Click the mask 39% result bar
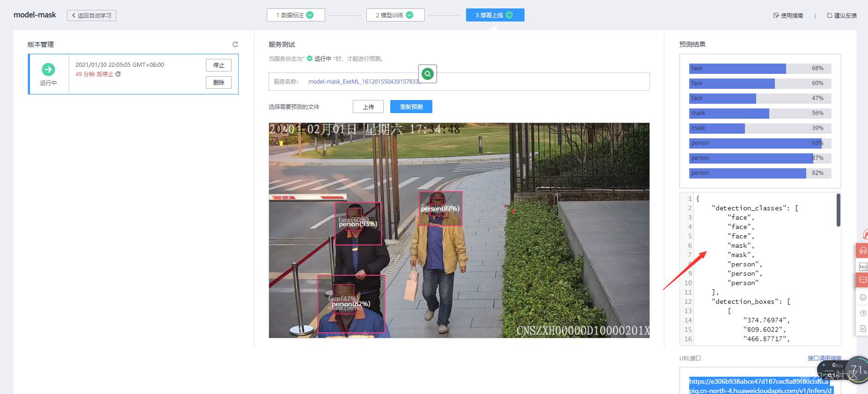This screenshot has width=868, height=394. click(x=760, y=128)
